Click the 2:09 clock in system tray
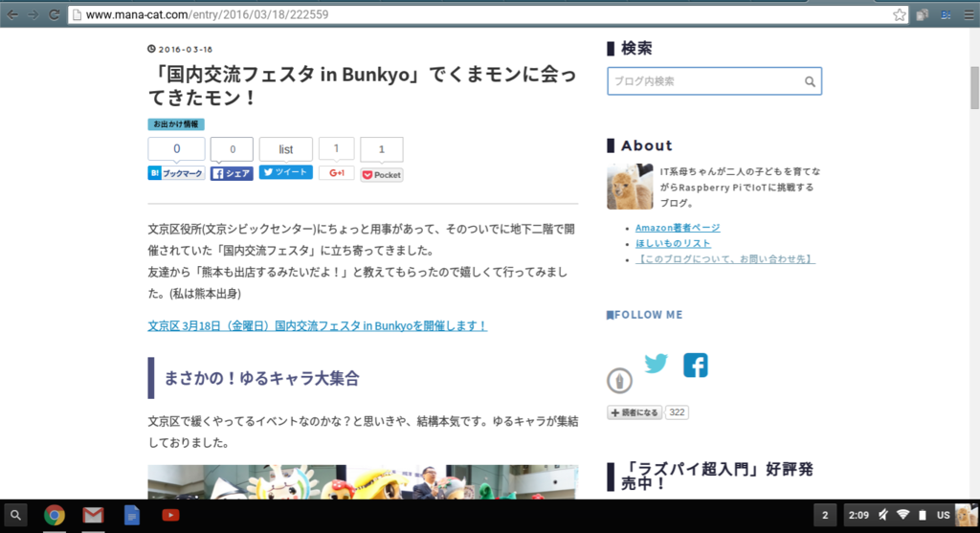Viewport: 980px width, 533px height. [858, 516]
